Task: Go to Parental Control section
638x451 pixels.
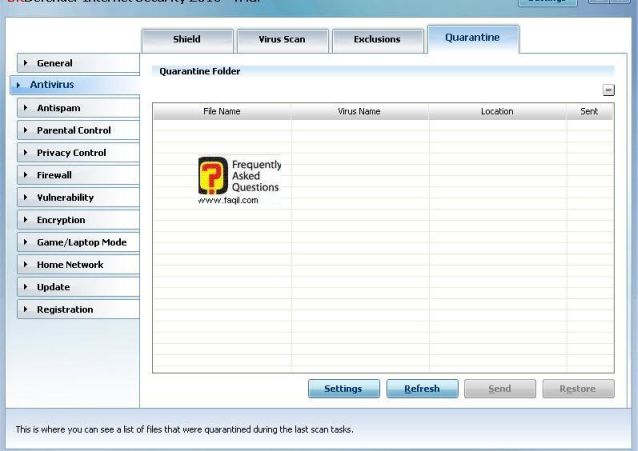Action: [x=78, y=130]
